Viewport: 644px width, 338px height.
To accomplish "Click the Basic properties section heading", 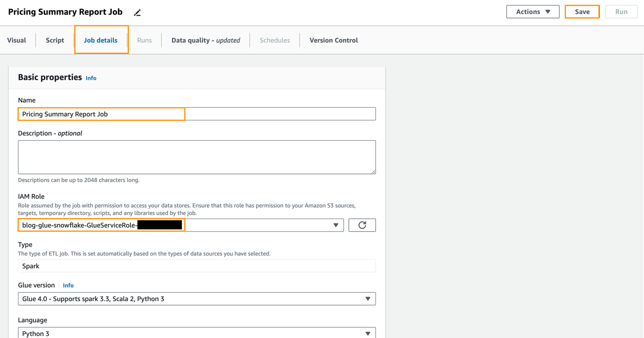I will click(50, 78).
